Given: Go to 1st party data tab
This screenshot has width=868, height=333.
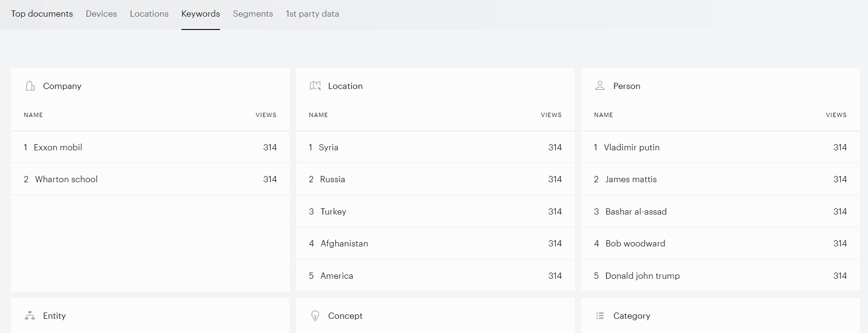Looking at the screenshot, I should point(312,14).
